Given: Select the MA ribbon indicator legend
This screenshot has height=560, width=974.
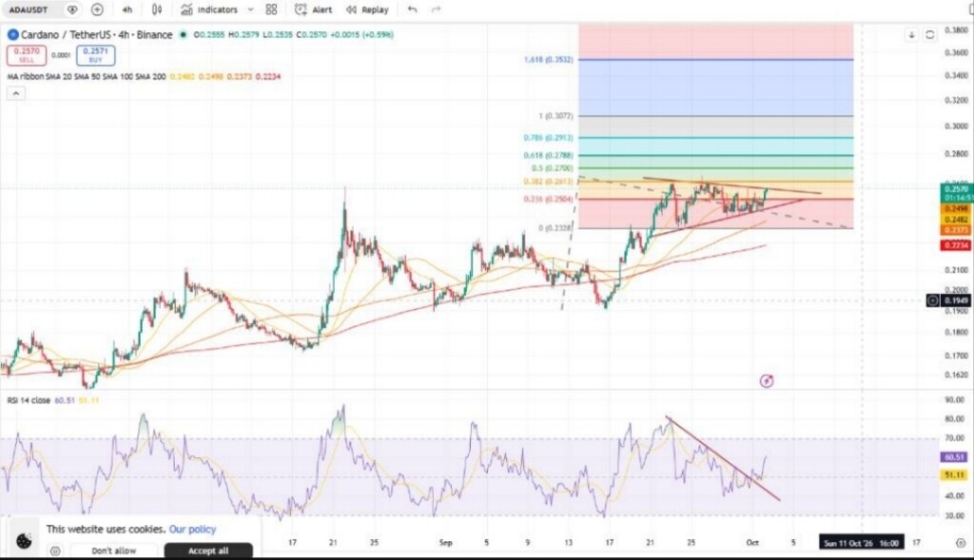Looking at the screenshot, I should pos(87,76).
